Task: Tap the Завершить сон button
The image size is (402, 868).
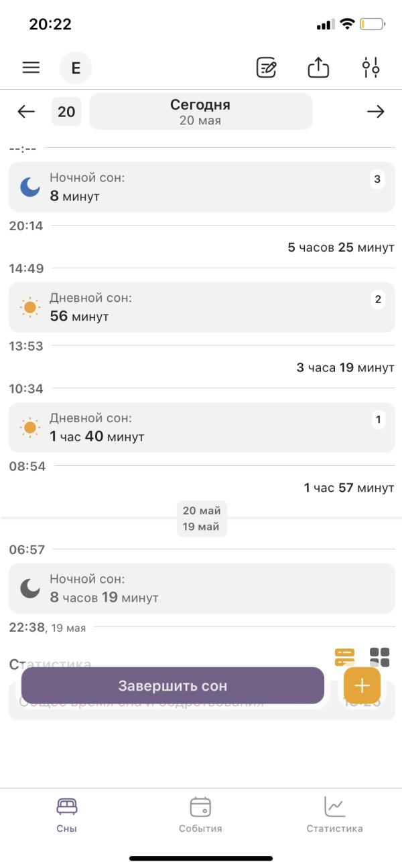Action: 173,685
